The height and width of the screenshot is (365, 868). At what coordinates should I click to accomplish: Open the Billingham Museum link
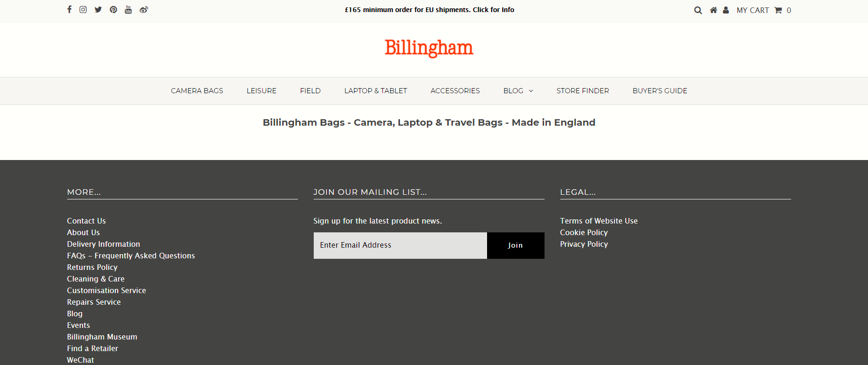[x=102, y=337]
